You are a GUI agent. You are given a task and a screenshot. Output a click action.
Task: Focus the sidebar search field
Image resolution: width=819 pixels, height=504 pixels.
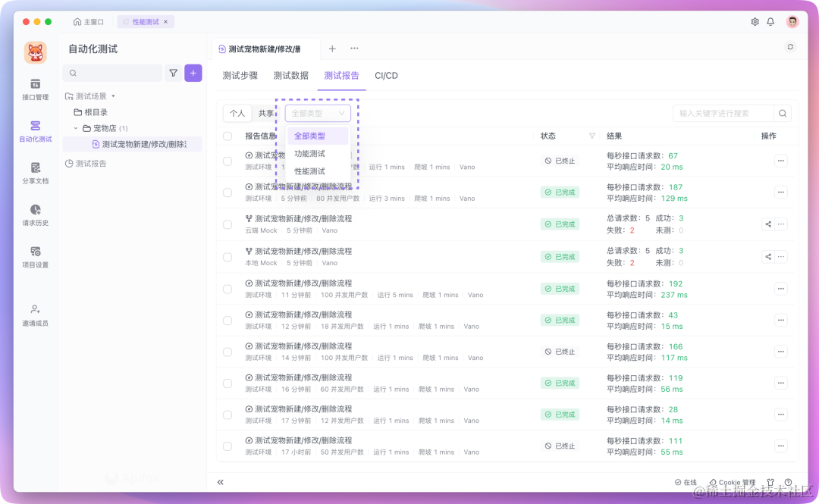pos(112,73)
